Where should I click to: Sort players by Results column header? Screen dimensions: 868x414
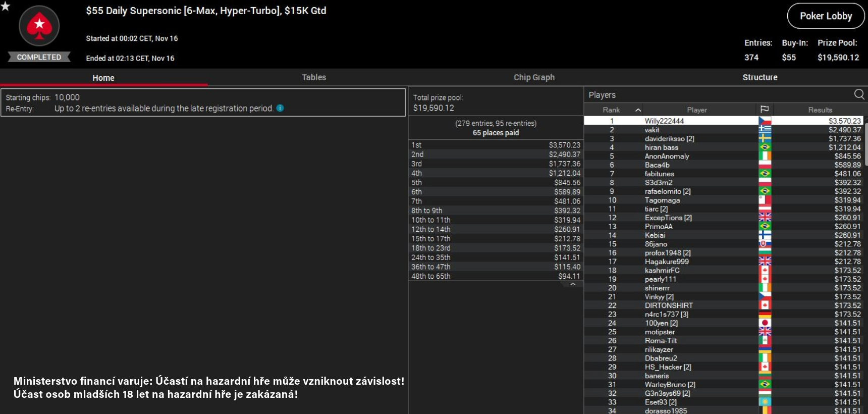(x=820, y=110)
